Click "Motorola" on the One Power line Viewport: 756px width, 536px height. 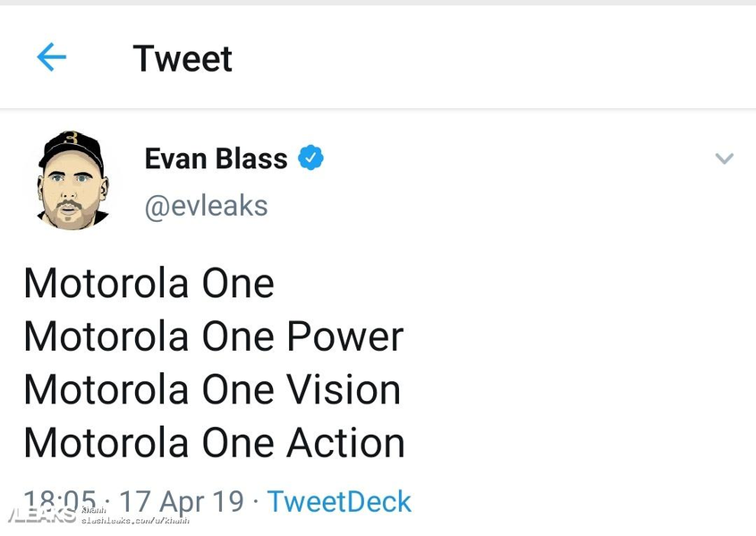pyautogui.click(x=106, y=337)
